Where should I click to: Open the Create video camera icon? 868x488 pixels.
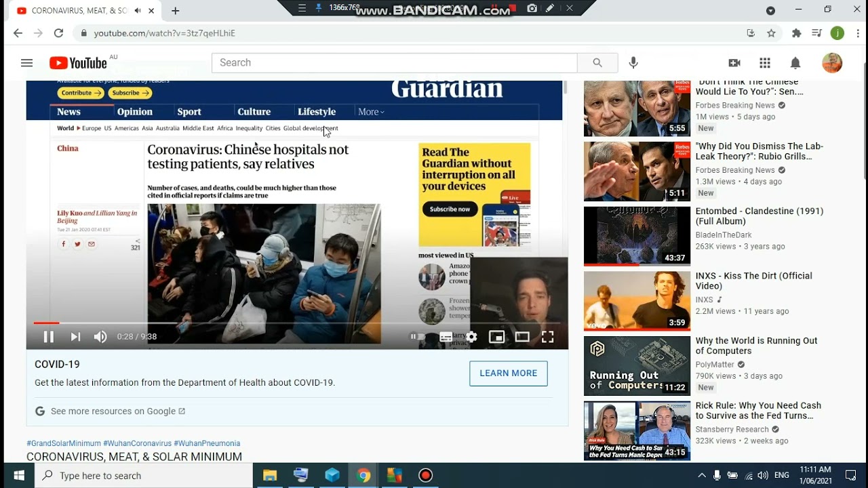click(734, 63)
